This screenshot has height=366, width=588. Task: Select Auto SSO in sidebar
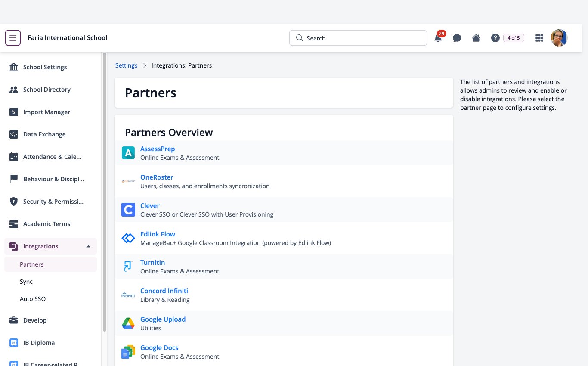[33, 299]
